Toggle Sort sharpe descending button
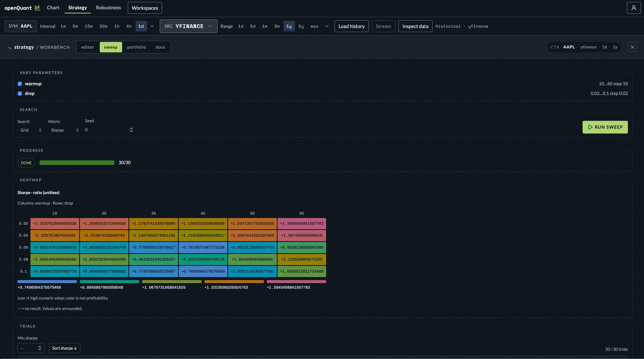This screenshot has height=359, width=644. point(64,348)
